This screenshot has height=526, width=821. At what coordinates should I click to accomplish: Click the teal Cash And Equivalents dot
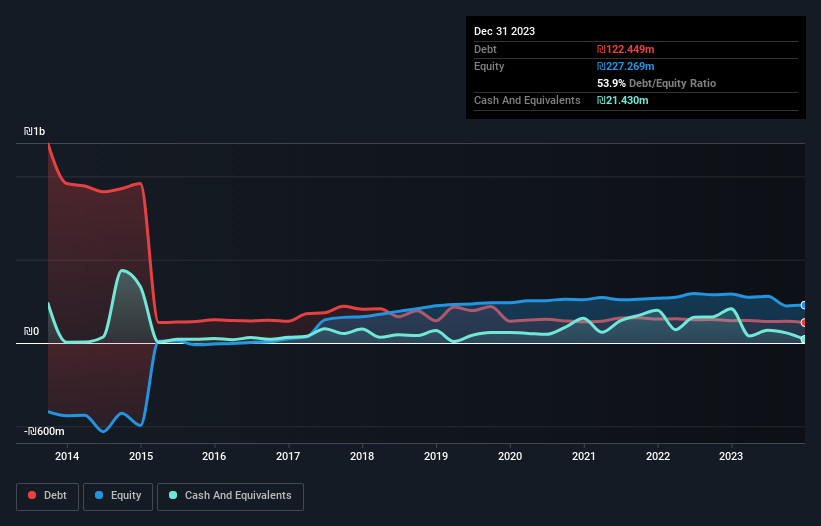click(173, 495)
